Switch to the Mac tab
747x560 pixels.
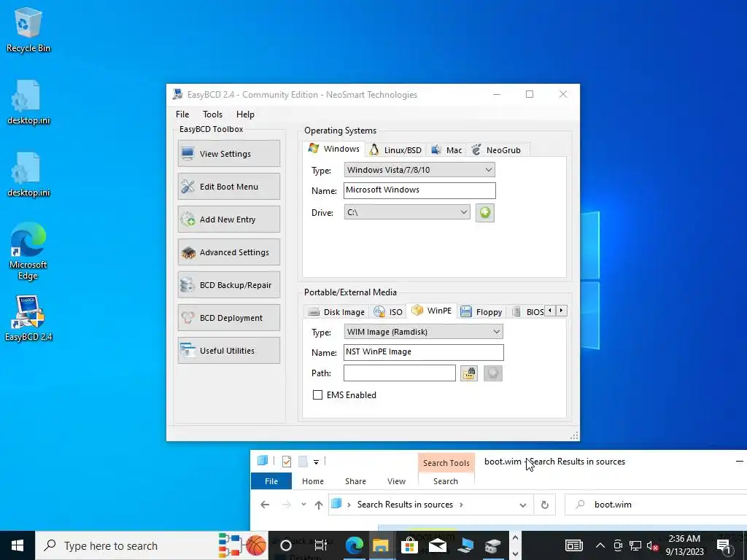pos(446,150)
